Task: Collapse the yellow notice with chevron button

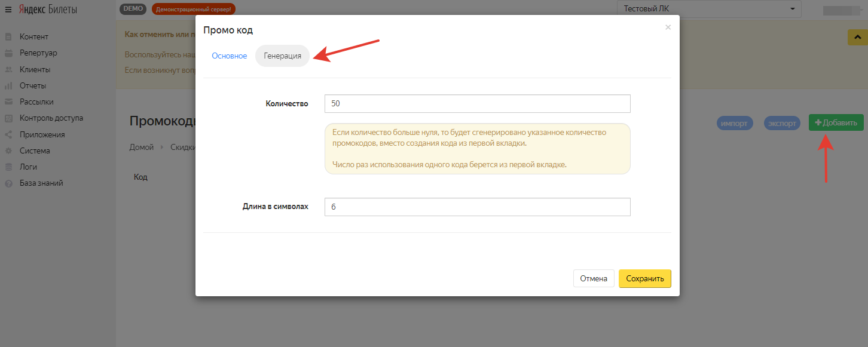Action: 857,36
